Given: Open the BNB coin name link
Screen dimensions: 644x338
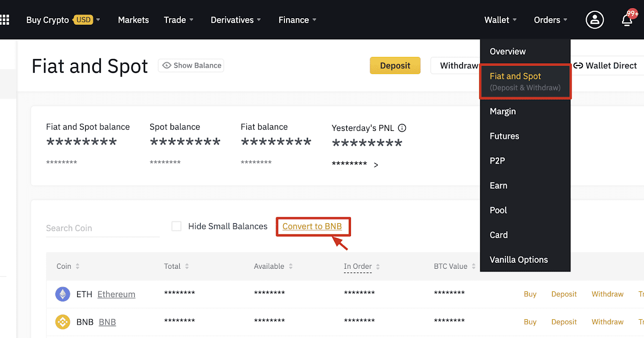Looking at the screenshot, I should click(107, 322).
